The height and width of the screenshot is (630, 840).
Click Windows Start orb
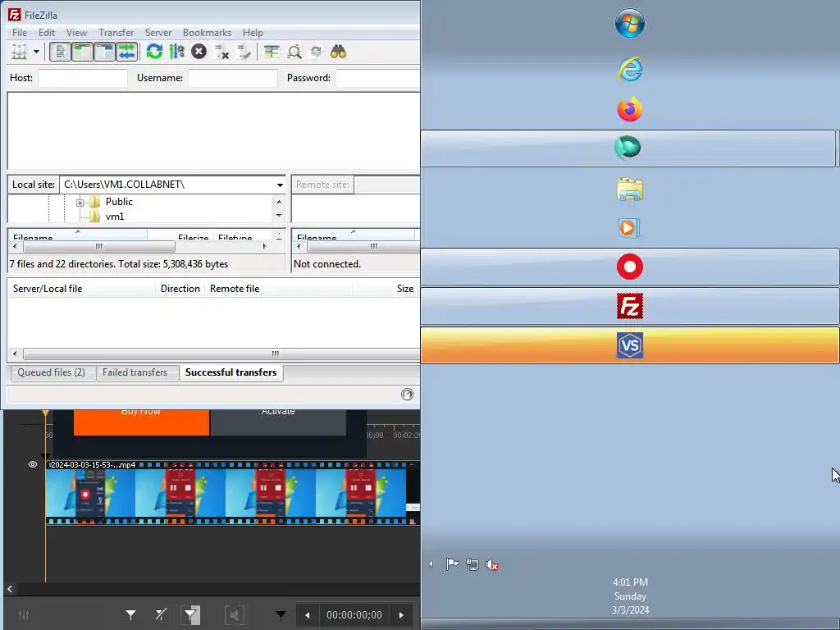point(629,23)
